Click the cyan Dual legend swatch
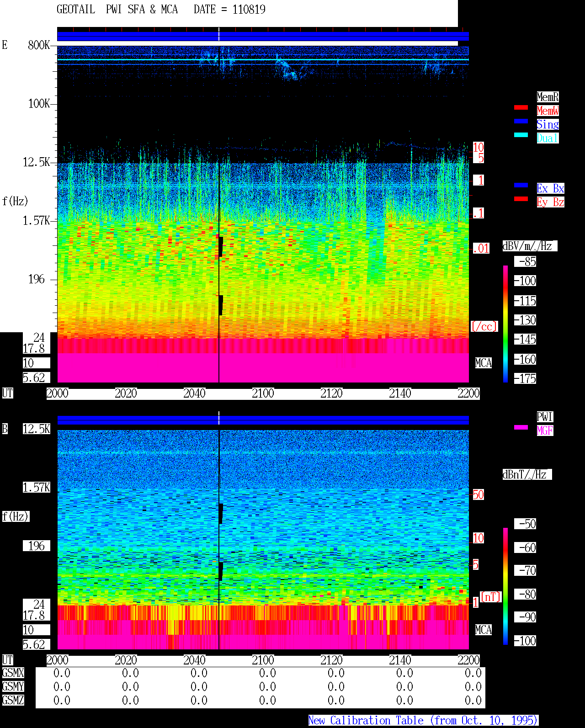Viewport: 585px width, 728px height. pyautogui.click(x=521, y=135)
